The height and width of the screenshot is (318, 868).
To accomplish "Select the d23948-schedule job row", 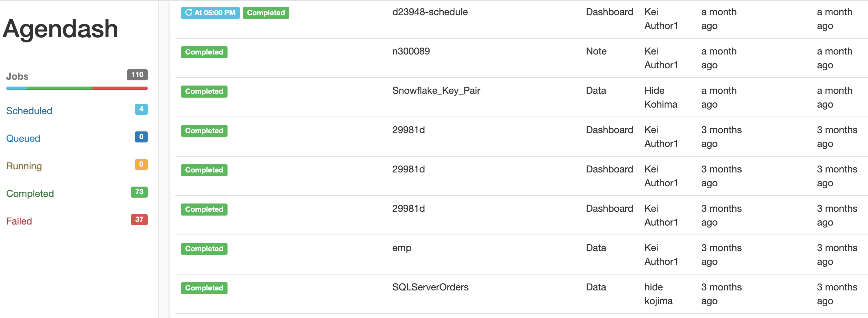I will (x=521, y=19).
